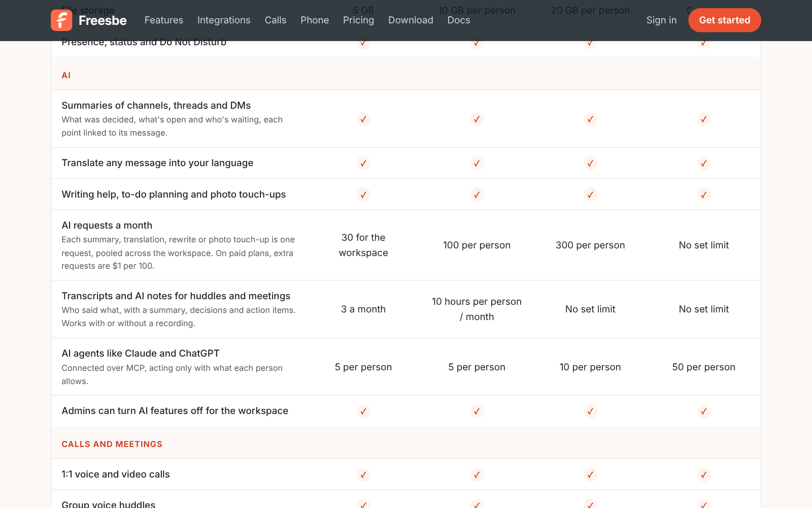Image resolution: width=812 pixels, height=508 pixels.
Task: Select the AI section heading
Action: pos(66,75)
